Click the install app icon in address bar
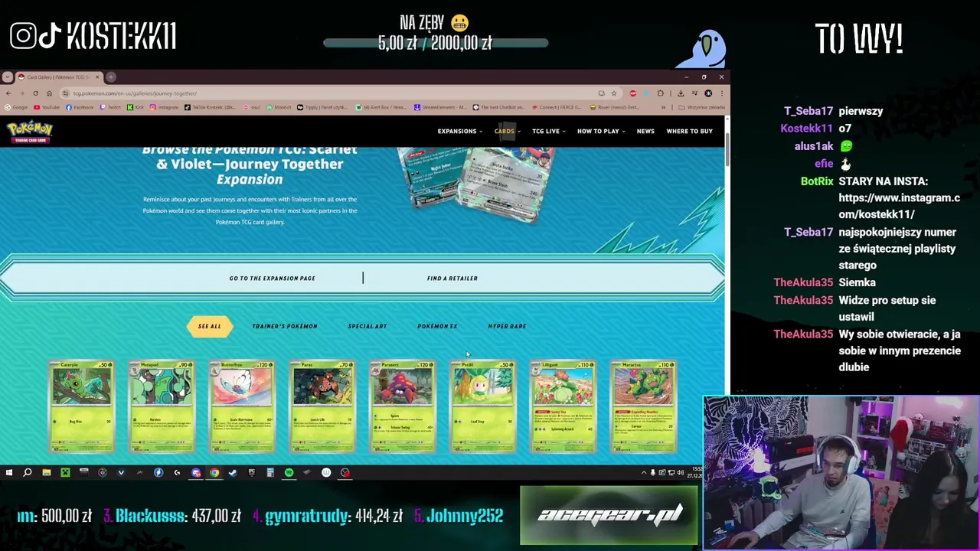This screenshot has width=980, height=551. 601,93
